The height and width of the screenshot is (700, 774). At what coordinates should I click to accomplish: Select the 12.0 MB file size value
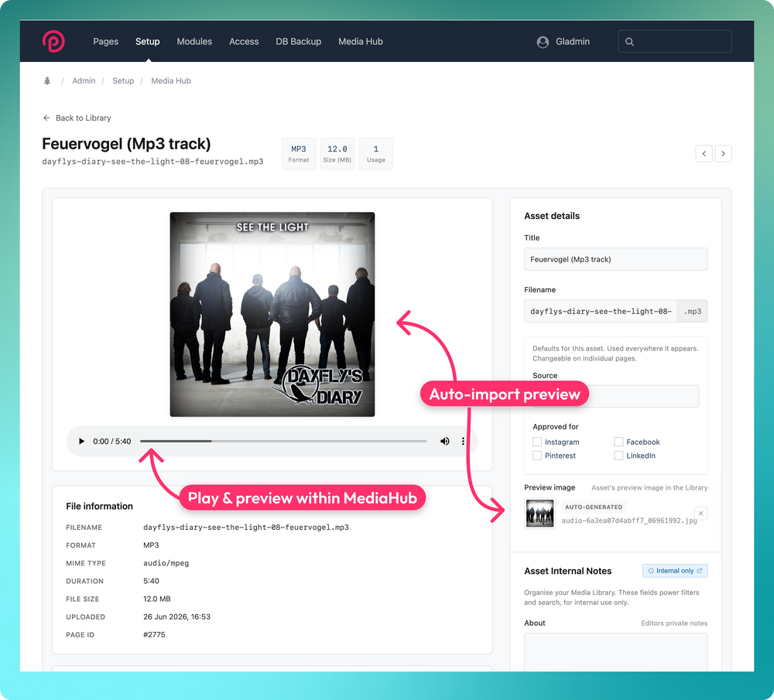click(157, 599)
